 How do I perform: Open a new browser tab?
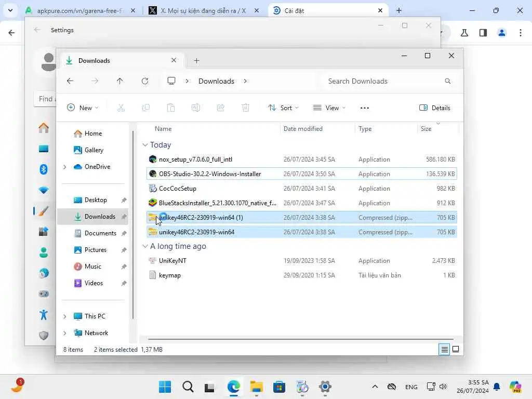point(399,10)
